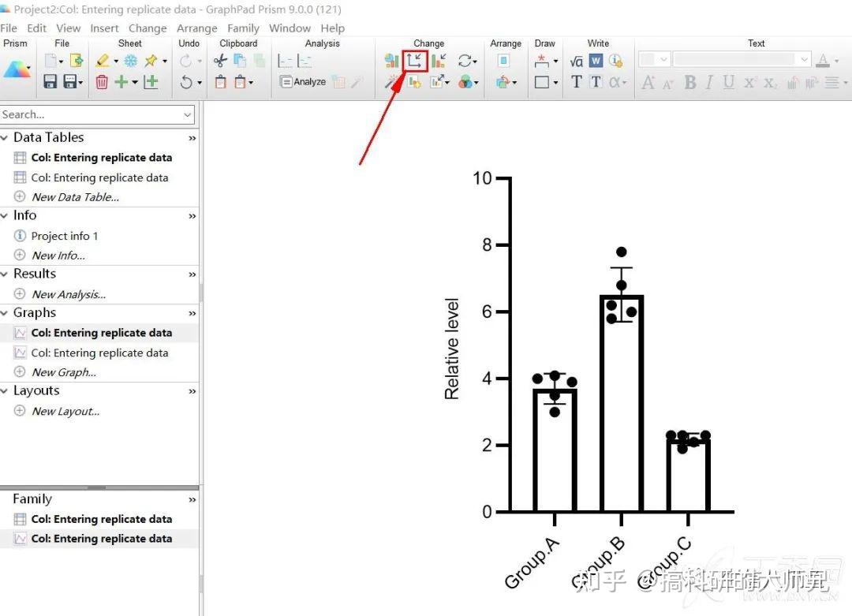The width and height of the screenshot is (852, 616).
Task: Open the Search box dropdown arrow
Action: pyautogui.click(x=187, y=114)
